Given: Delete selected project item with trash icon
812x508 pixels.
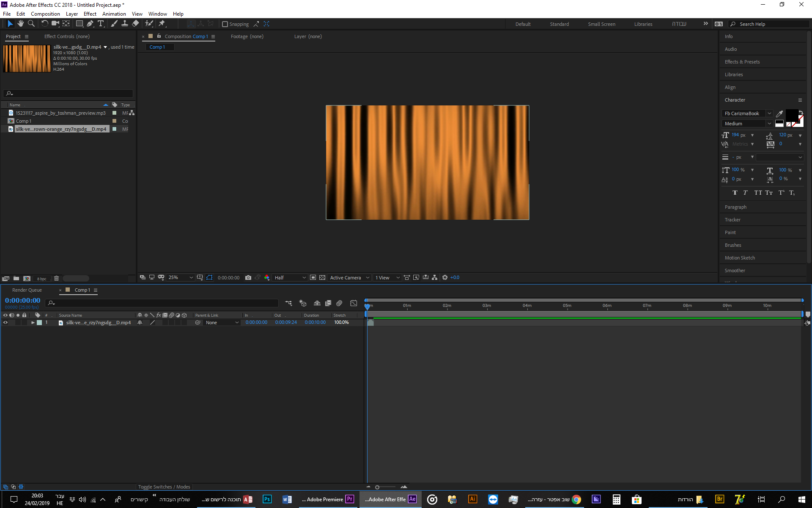Looking at the screenshot, I should 56,279.
